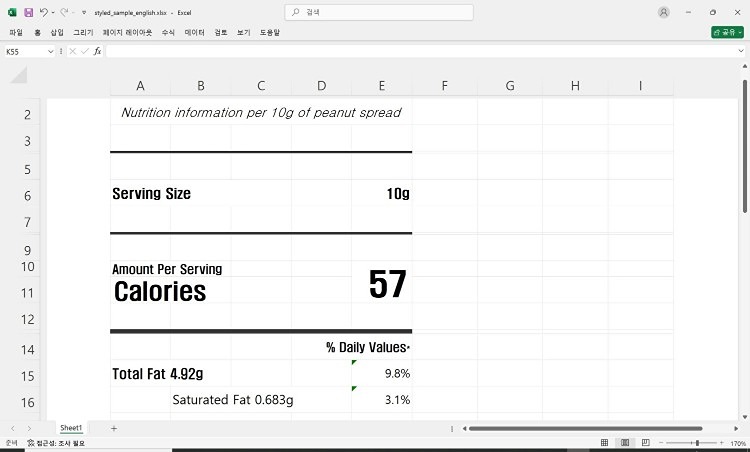Viewport: 750px width, 452px height.
Task: Toggle Page Layout view in status bar
Action: pos(623,442)
